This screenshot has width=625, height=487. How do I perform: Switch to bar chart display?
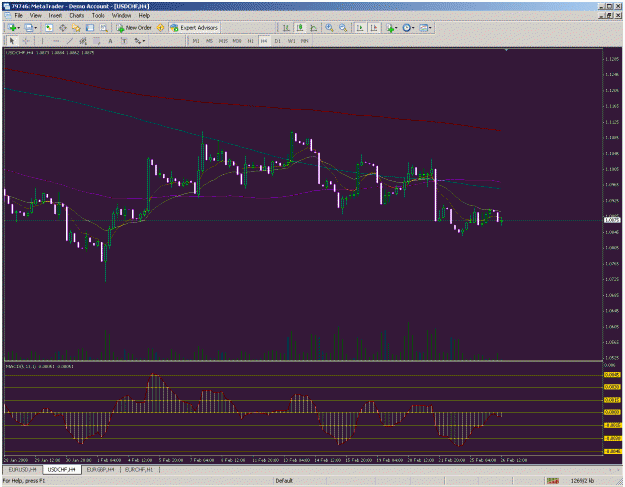pyautogui.click(x=286, y=28)
